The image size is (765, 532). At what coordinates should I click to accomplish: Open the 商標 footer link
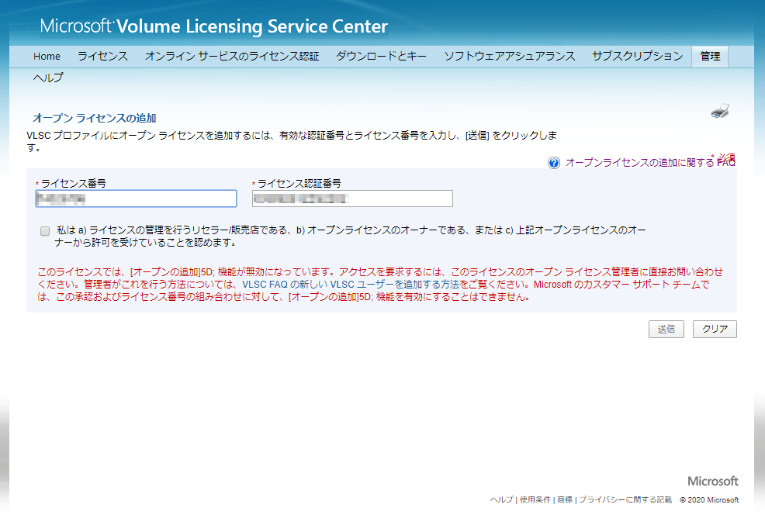565,500
